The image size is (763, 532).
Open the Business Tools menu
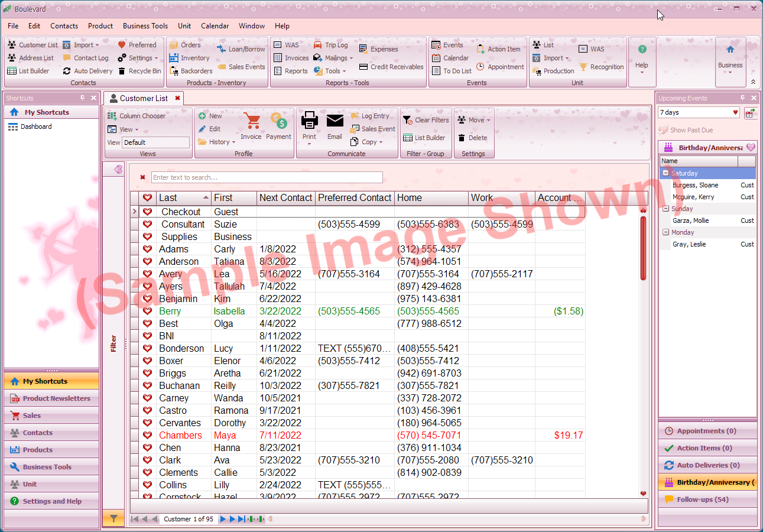click(145, 26)
